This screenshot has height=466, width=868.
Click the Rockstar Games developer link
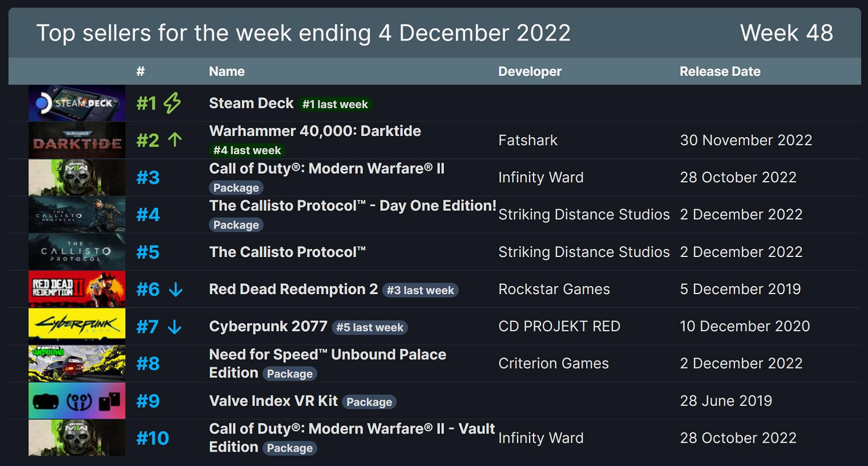tap(554, 289)
